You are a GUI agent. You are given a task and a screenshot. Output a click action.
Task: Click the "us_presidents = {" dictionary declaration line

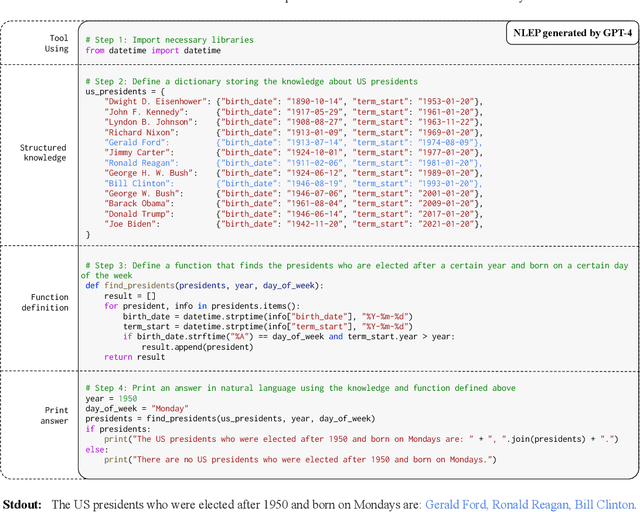point(127,90)
